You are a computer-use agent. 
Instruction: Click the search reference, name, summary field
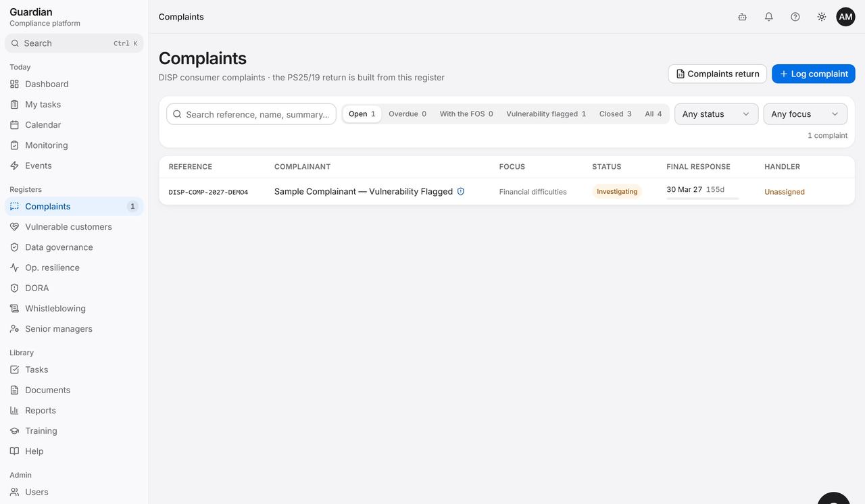click(x=251, y=114)
